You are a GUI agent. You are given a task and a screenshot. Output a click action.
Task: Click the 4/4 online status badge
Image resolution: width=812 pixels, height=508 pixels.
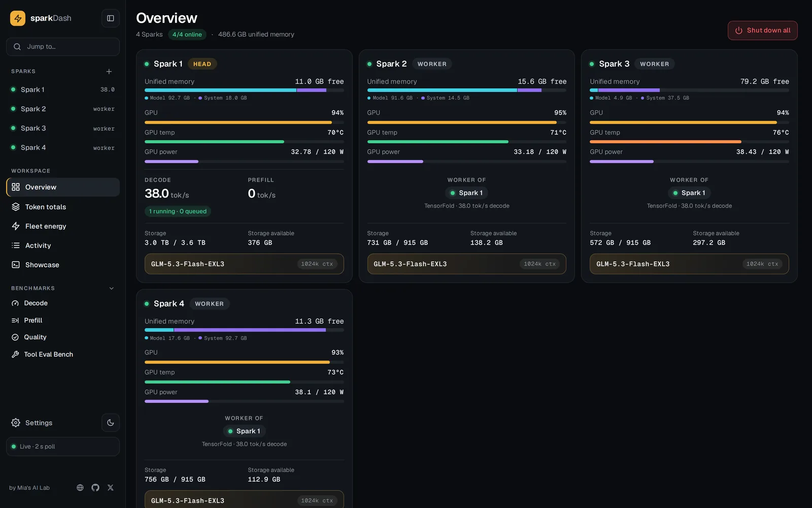[x=187, y=35]
